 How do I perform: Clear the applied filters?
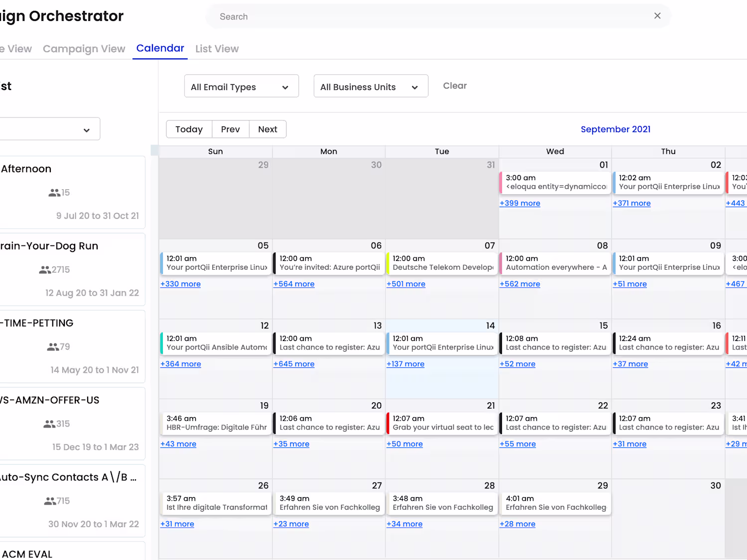[x=455, y=86]
